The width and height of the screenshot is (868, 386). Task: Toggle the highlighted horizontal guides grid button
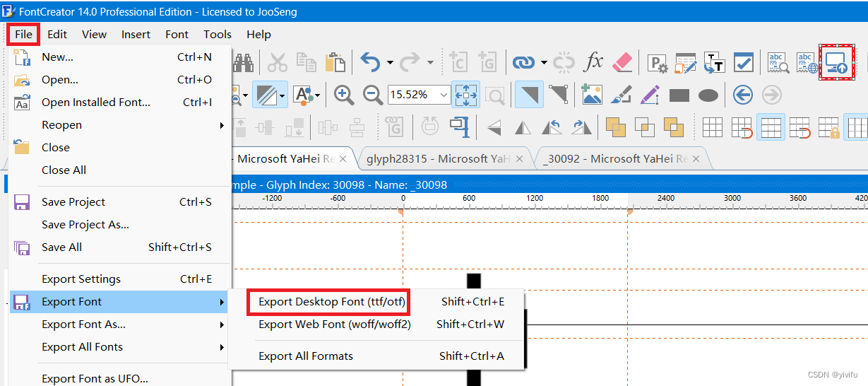(771, 128)
